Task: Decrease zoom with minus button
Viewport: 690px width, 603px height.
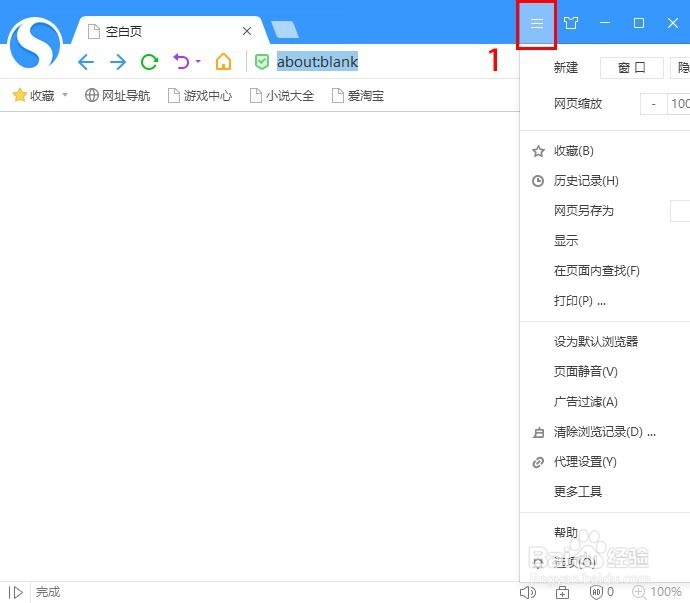Action: click(653, 104)
